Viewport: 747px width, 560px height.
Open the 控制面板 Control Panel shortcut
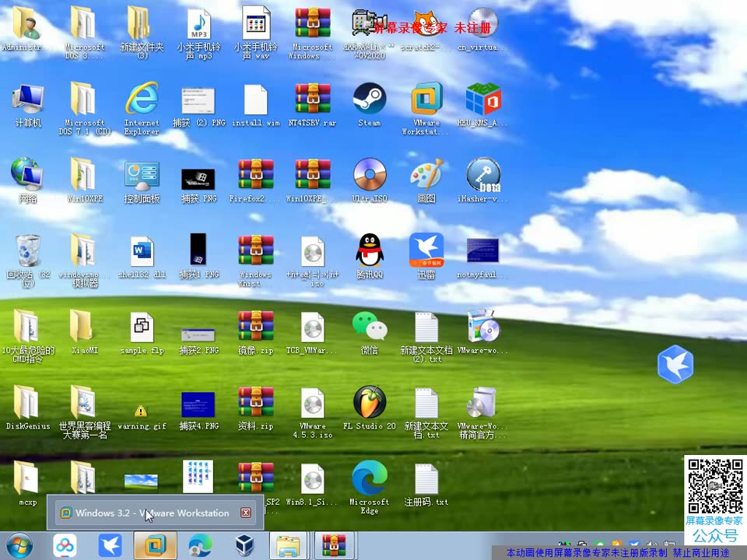142,174
